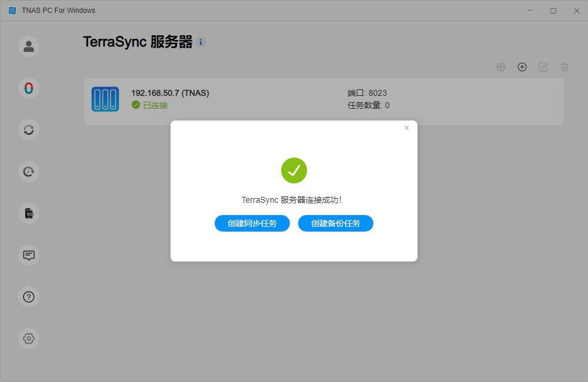Open the help question mark icon
588x382 pixels.
click(29, 297)
